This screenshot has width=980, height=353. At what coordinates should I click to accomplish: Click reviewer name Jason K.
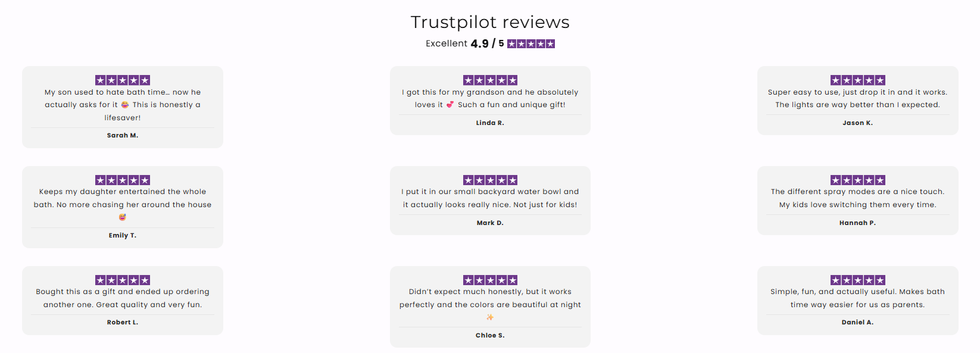[x=857, y=123]
